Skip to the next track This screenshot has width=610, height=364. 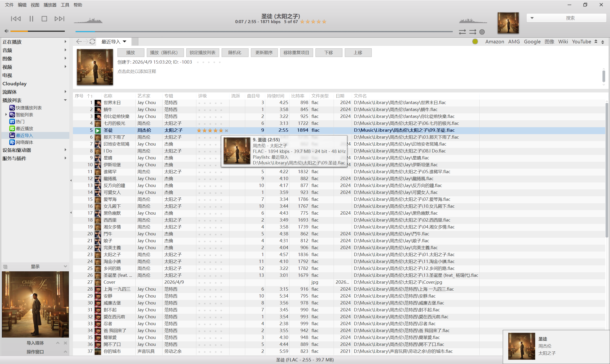pyautogui.click(x=59, y=19)
